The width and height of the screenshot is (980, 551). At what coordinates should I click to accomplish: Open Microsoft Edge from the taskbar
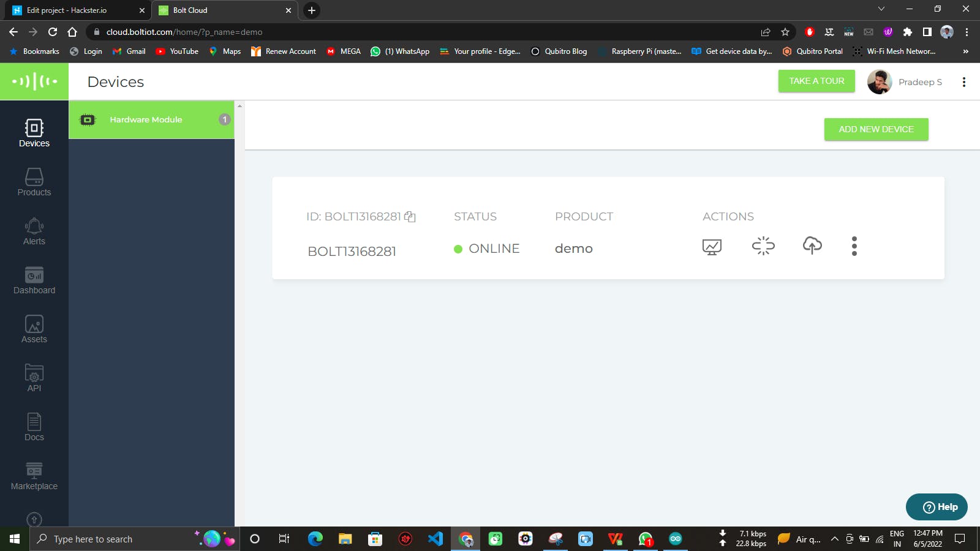click(x=315, y=539)
